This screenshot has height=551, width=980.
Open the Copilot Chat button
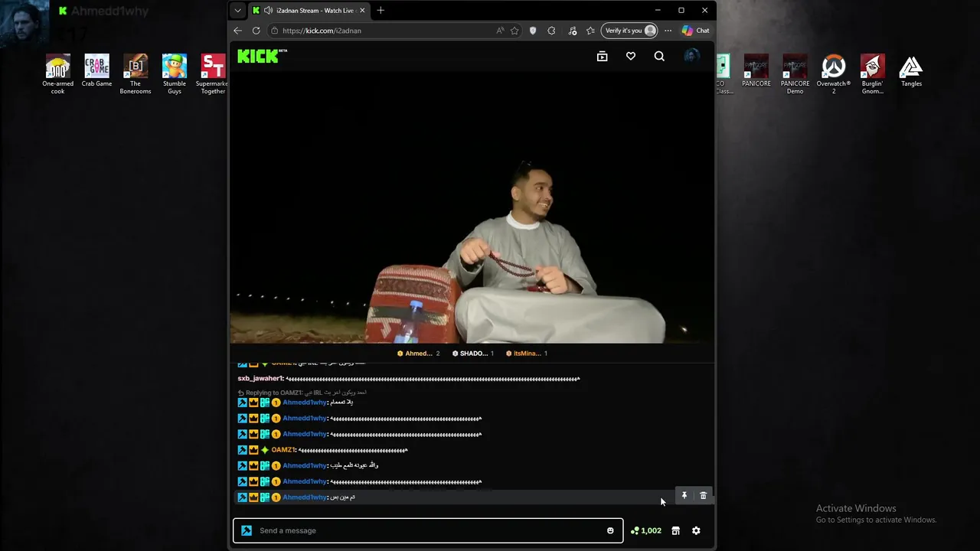point(696,31)
